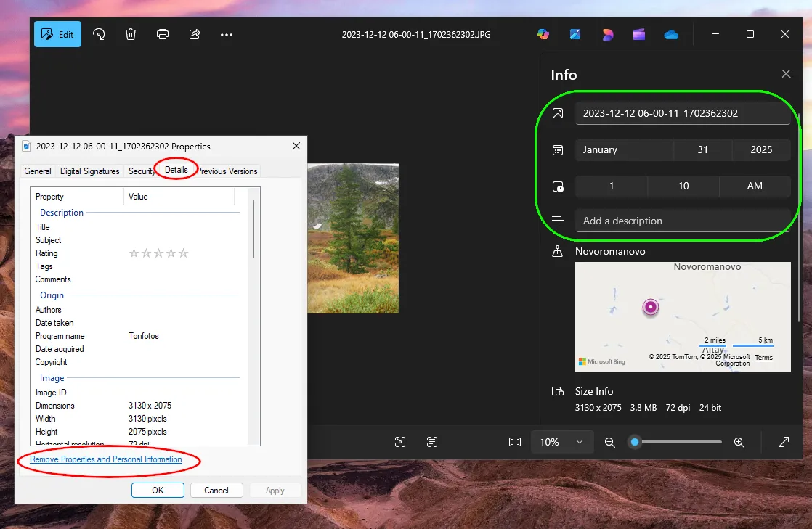
Task: Select the Program name row with Tonfotos
Action: click(139, 336)
